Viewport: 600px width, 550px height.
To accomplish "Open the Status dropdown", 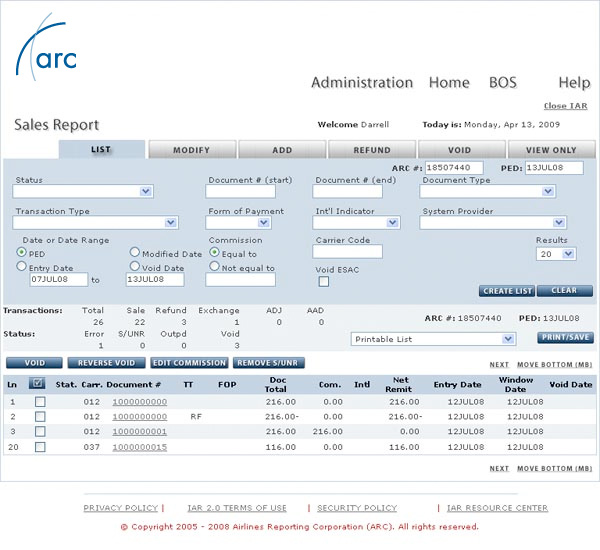I will tap(83, 191).
